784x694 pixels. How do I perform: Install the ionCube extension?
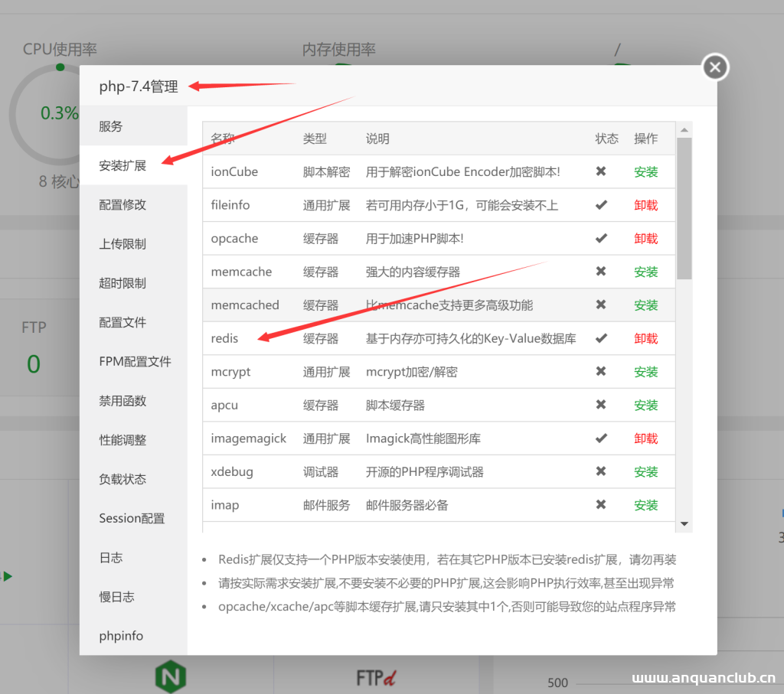click(645, 171)
